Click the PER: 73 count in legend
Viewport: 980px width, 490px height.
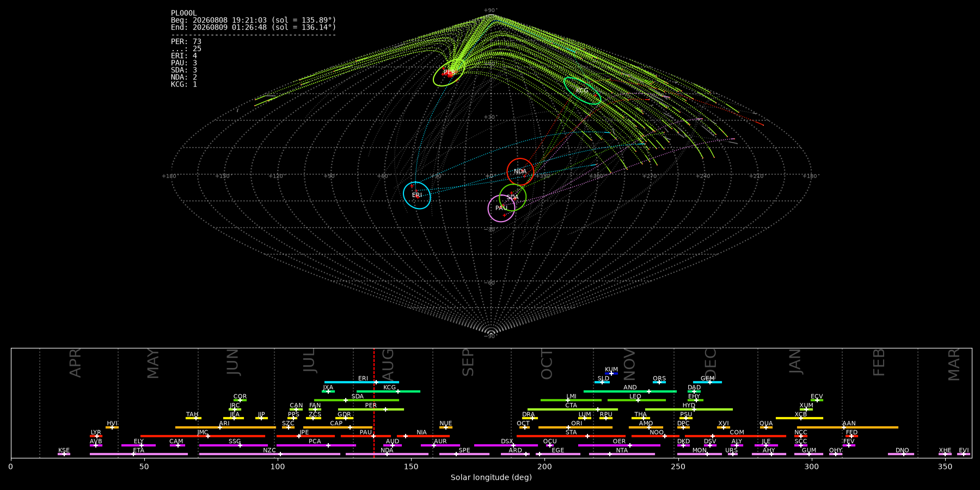186,41
